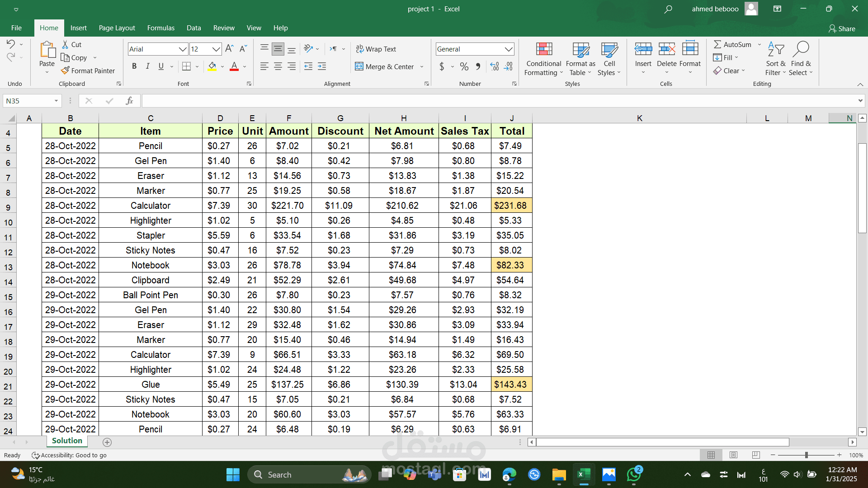868x488 pixels.
Task: Click the Insert cells icon
Action: [x=643, y=49]
